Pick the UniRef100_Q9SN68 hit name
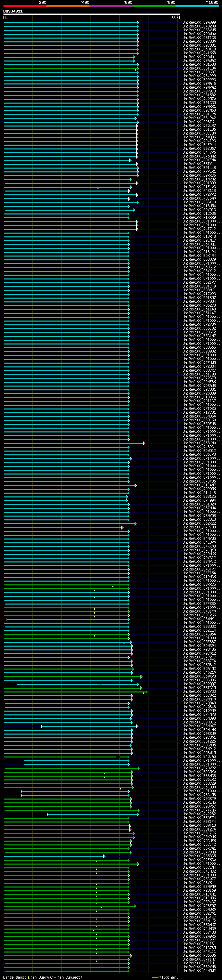222x980 pixels. coord(199,110)
